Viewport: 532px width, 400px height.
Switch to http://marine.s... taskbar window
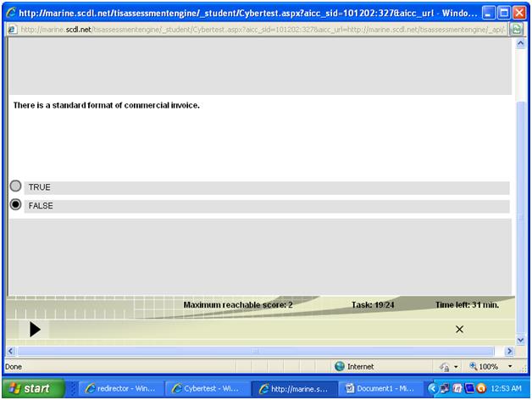[x=294, y=388]
